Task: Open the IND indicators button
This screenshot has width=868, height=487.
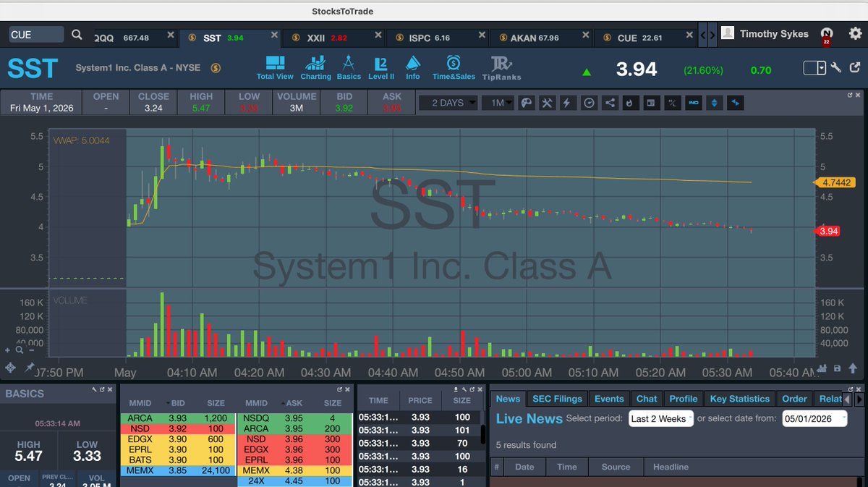Action: click(x=694, y=103)
